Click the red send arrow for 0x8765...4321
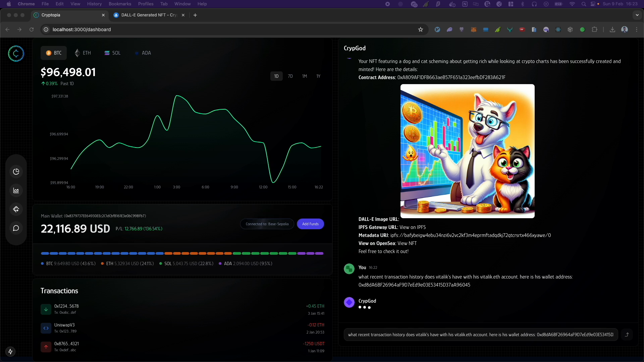Screen dimensions: 644x362 [x=46, y=347]
